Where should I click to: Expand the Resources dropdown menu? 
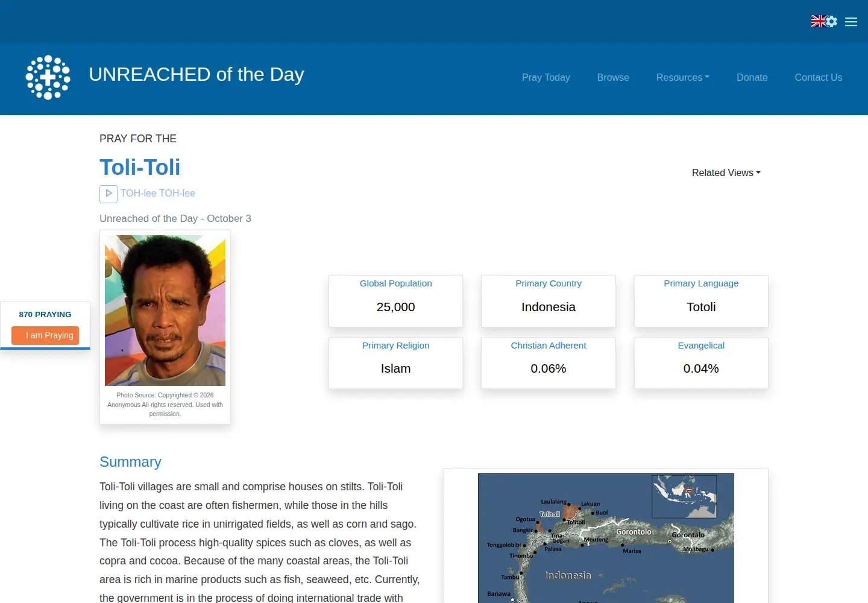682,77
